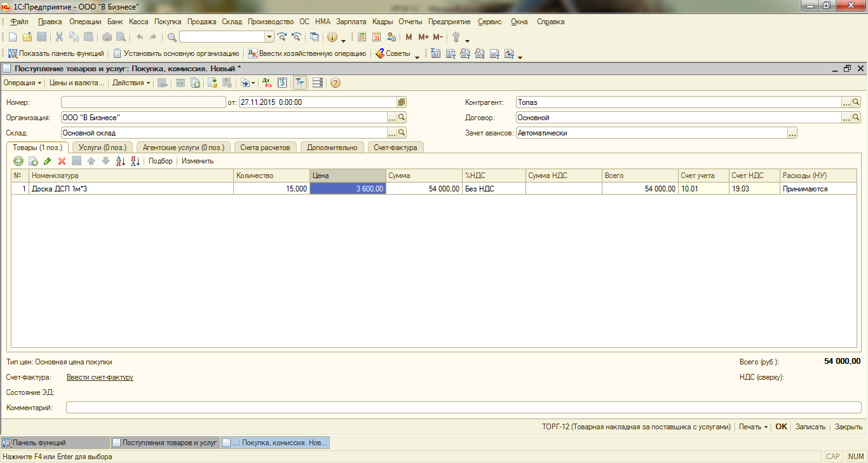Open the Печать dropdown at bottom
868x463 pixels.
point(753,427)
